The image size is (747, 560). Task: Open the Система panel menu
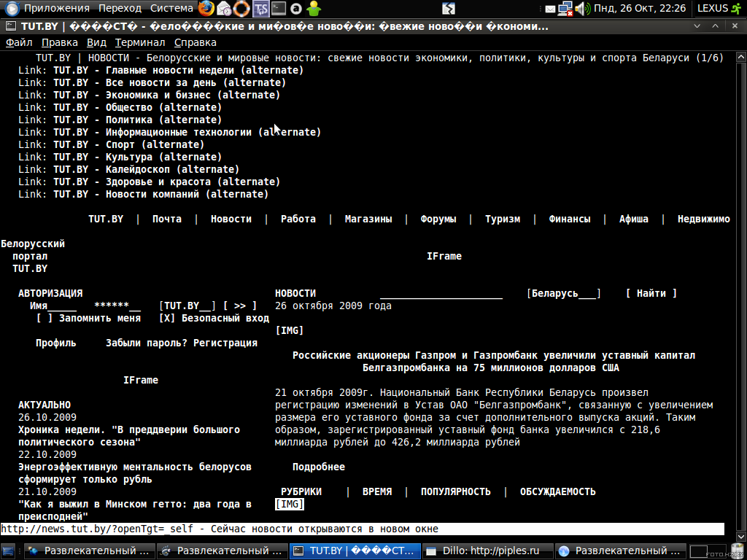(x=171, y=8)
